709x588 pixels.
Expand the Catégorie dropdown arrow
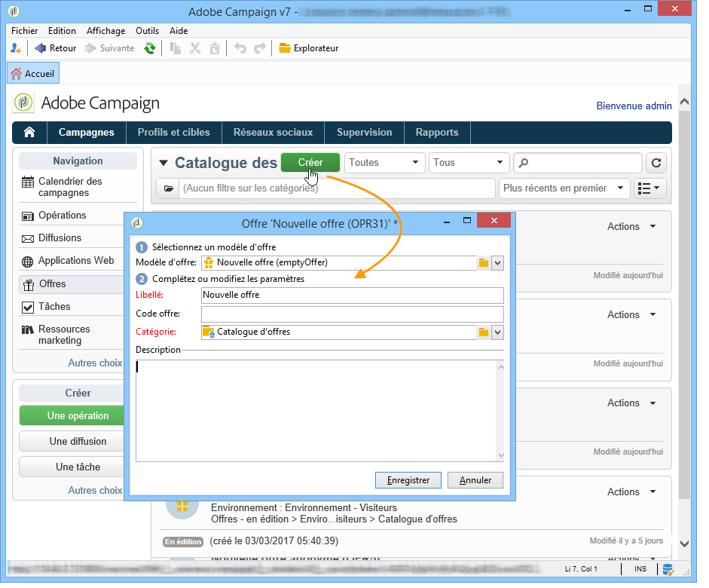click(x=497, y=333)
